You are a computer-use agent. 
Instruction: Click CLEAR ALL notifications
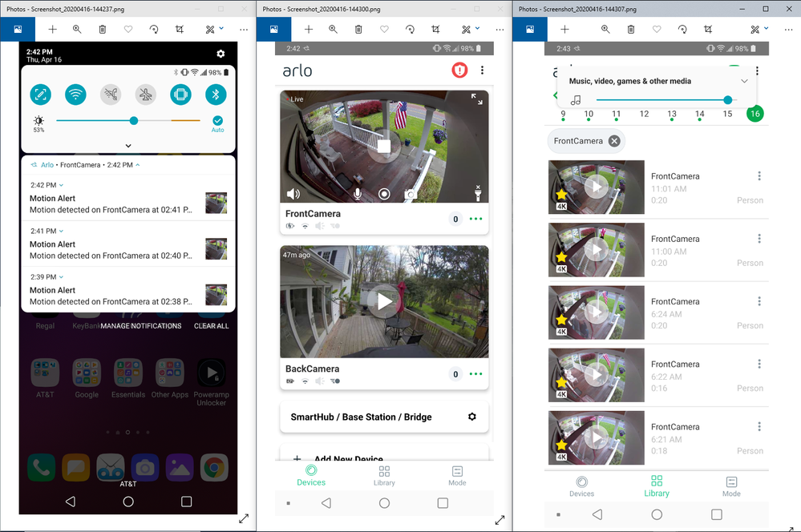pyautogui.click(x=212, y=326)
